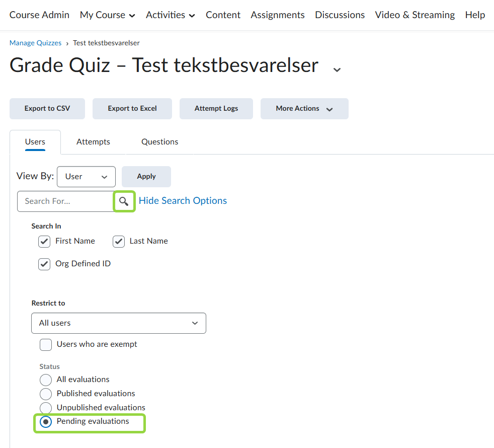Image resolution: width=494 pixels, height=448 pixels.
Task: Open the quiz title dropdown chevron
Action: pyautogui.click(x=337, y=69)
